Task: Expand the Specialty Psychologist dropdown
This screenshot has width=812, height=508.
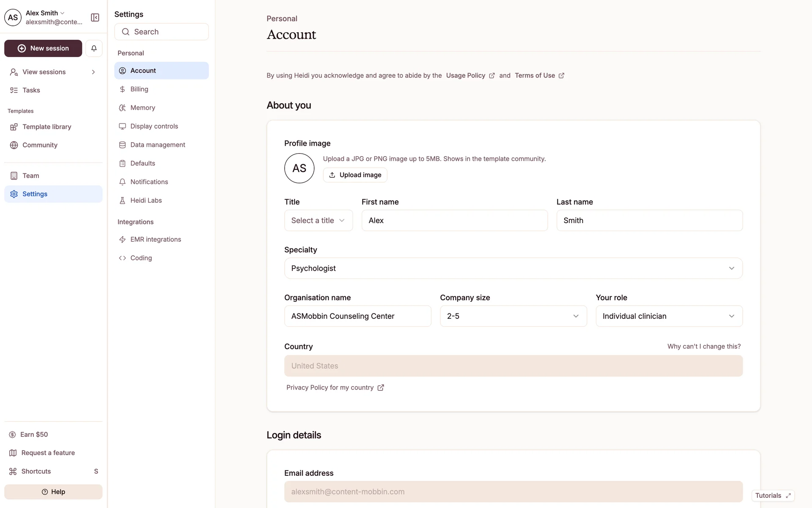Action: tap(513, 268)
